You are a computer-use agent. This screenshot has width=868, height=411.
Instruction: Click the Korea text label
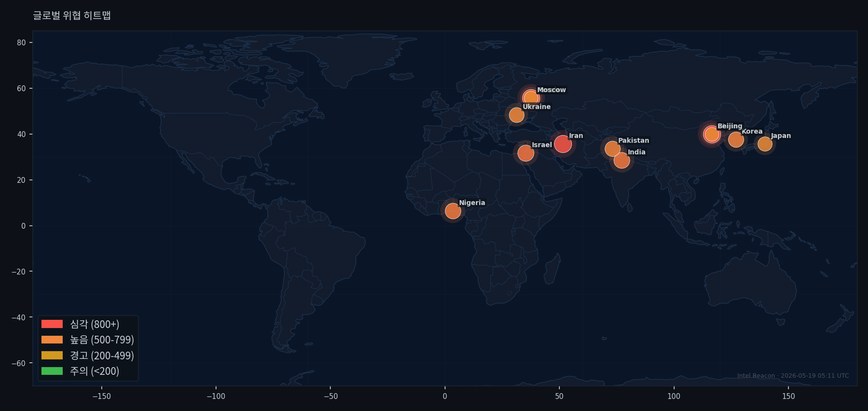[x=752, y=131]
